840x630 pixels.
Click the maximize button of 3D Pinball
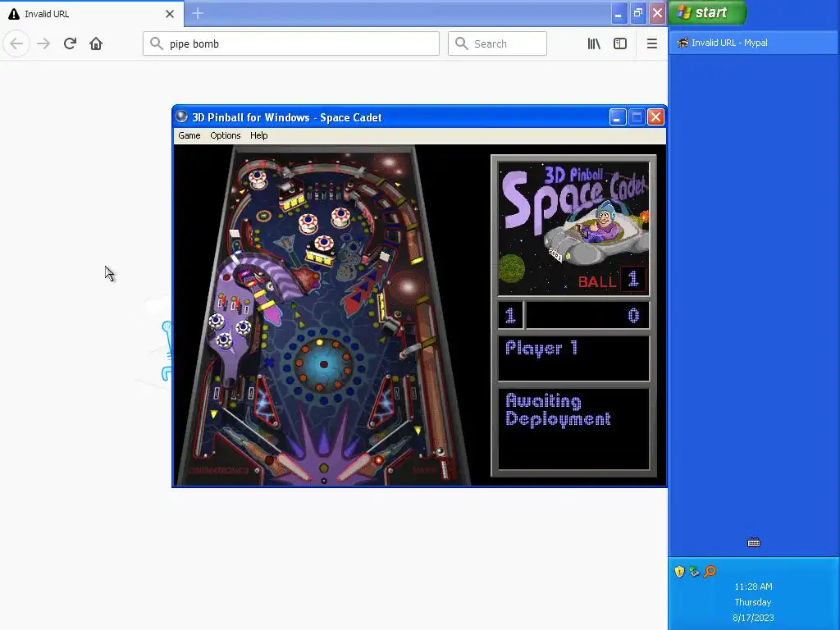637,116
